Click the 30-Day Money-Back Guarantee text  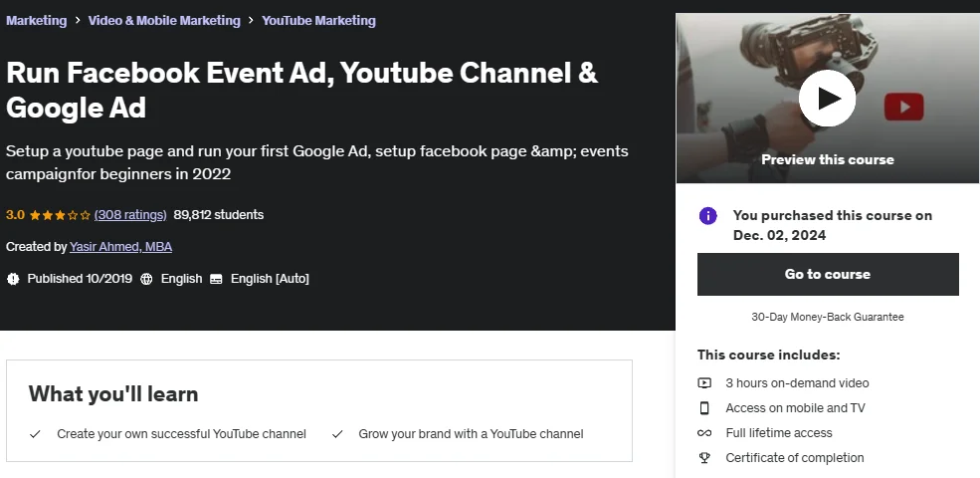click(x=828, y=317)
